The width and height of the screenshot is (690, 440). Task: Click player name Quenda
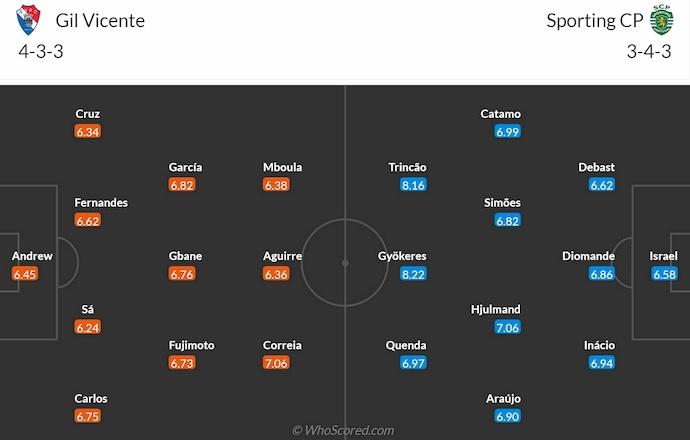[x=406, y=345]
